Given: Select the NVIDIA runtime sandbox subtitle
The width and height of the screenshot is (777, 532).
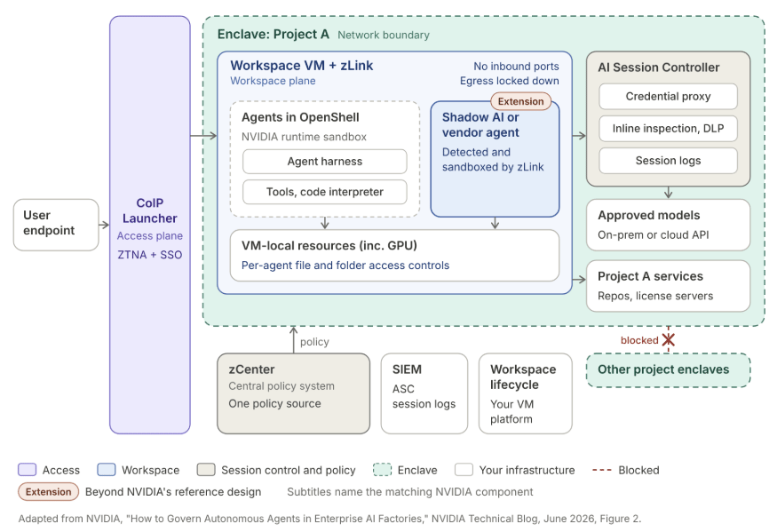Looking at the screenshot, I should click(304, 137).
